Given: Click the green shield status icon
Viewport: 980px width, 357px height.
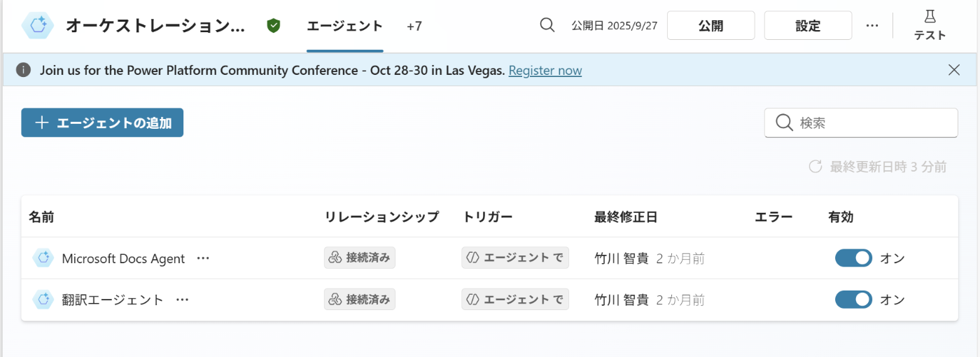Looking at the screenshot, I should [274, 26].
